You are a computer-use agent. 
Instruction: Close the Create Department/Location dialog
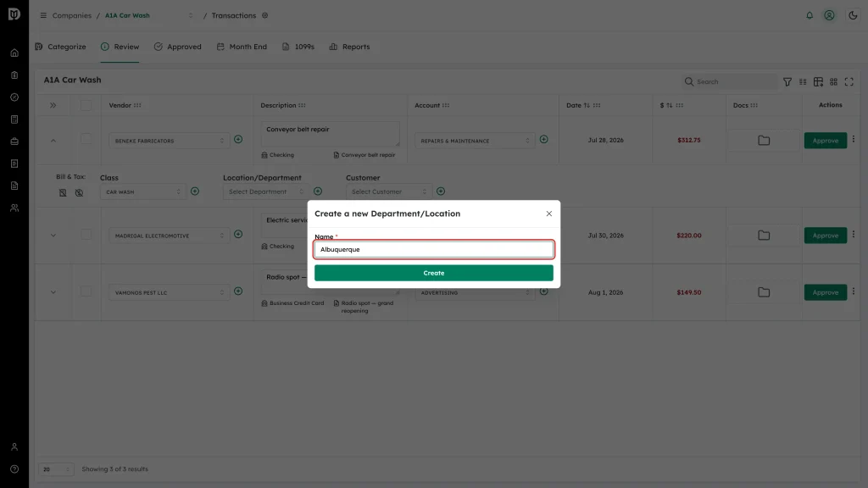click(548, 213)
